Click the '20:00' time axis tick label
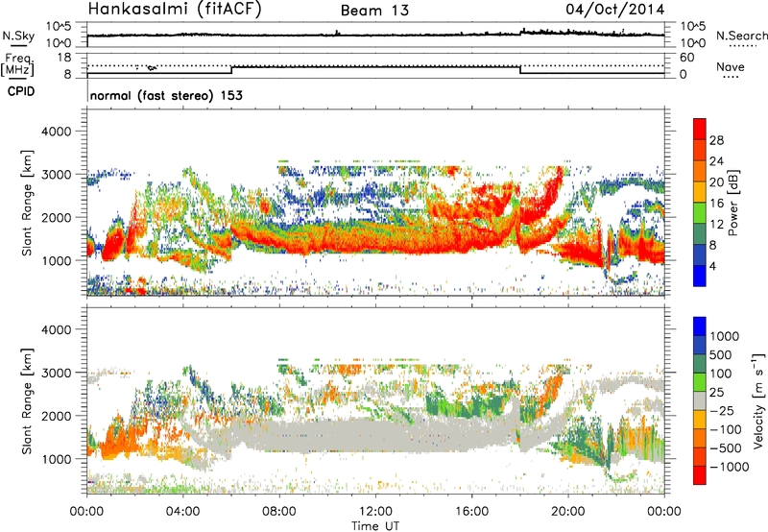The height and width of the screenshot is (532, 768). 567,512
